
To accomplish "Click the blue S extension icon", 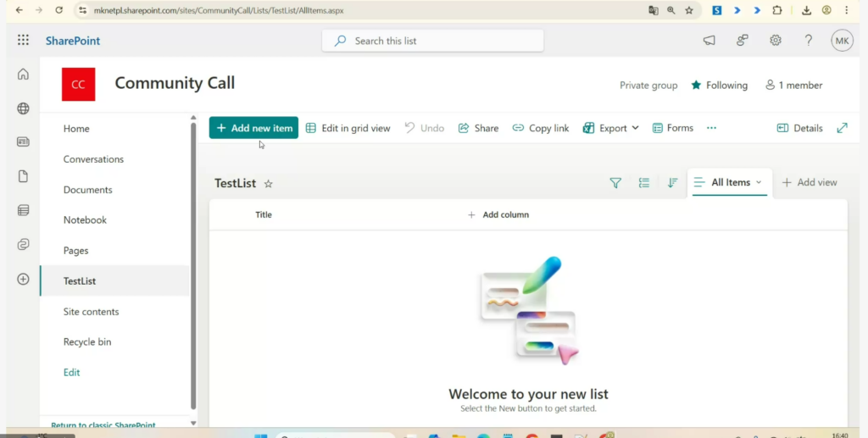I will 717,10.
